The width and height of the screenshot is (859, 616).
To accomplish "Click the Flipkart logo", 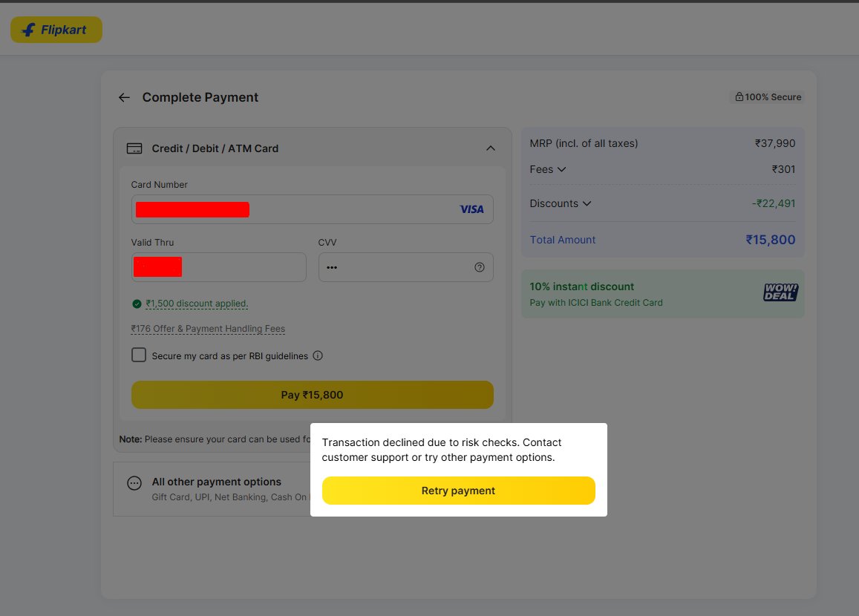I will pyautogui.click(x=56, y=30).
